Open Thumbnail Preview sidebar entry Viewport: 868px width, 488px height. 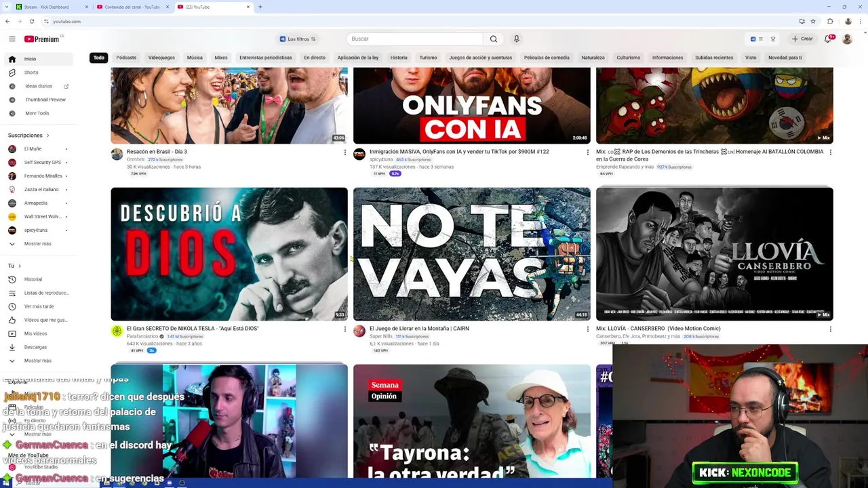coord(39,100)
